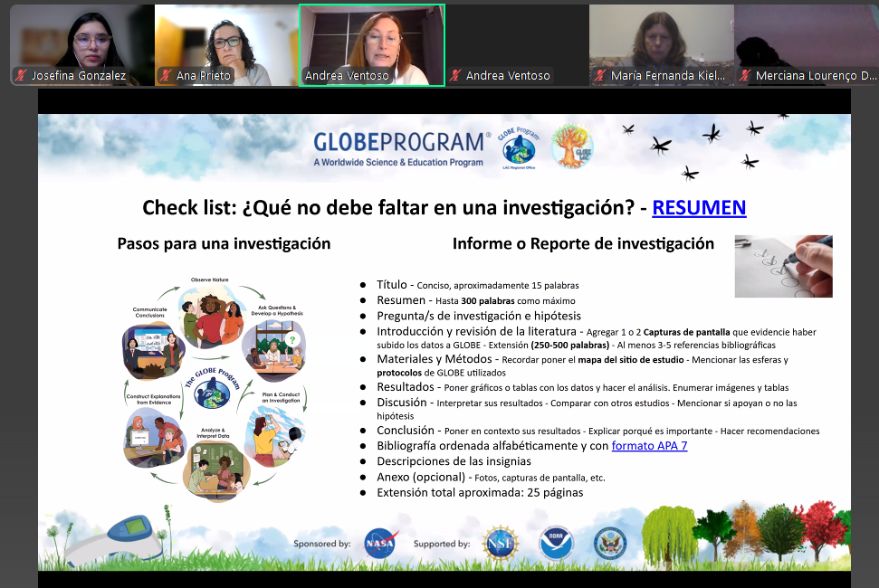Select María Fernanda Kiel's video thumbnail
The width and height of the screenshot is (879, 588).
point(662,45)
